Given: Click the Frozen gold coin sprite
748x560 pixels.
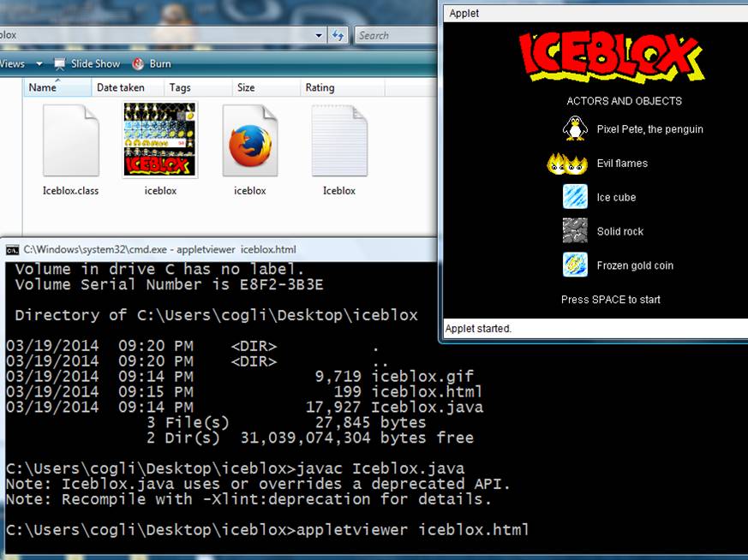Looking at the screenshot, I should point(575,265).
